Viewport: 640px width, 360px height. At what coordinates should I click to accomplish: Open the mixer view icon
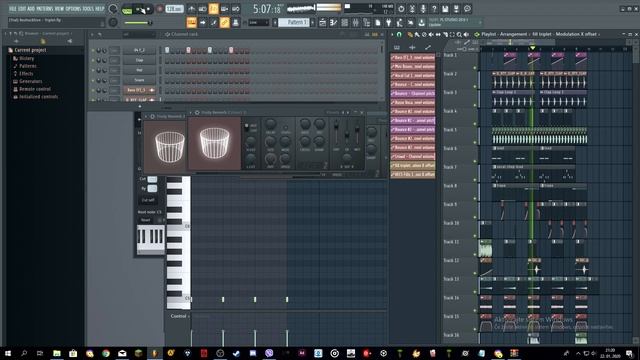click(x=356, y=23)
